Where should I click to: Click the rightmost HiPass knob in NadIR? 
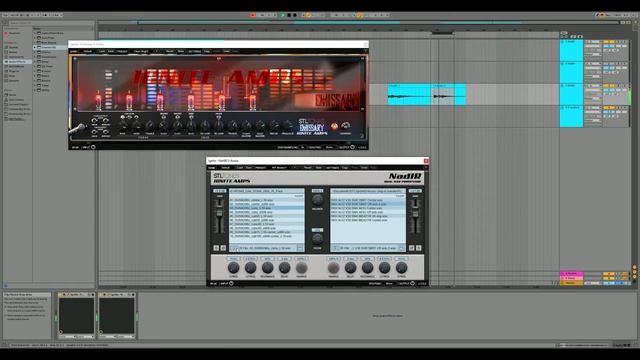tap(401, 268)
